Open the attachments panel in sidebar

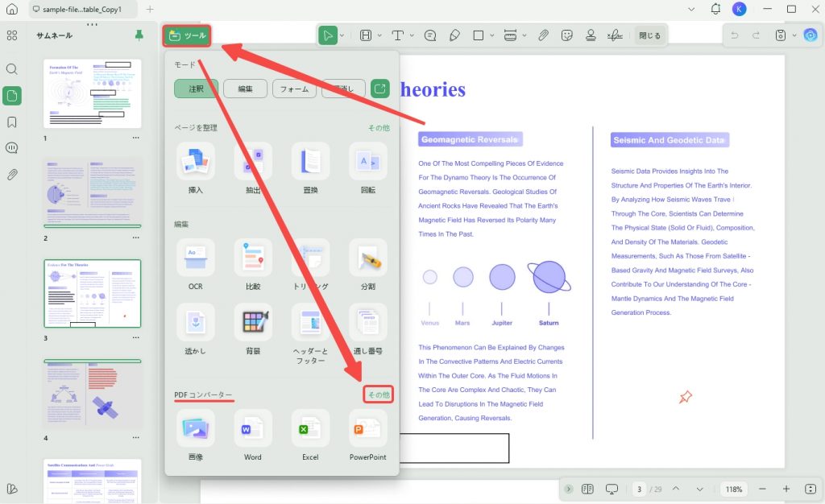tap(11, 175)
